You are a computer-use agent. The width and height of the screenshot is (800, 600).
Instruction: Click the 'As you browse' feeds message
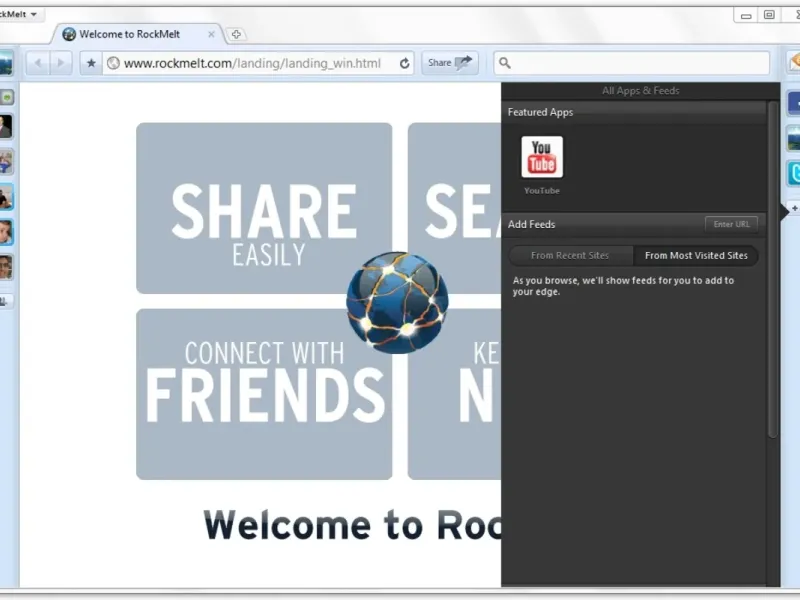tap(623, 286)
